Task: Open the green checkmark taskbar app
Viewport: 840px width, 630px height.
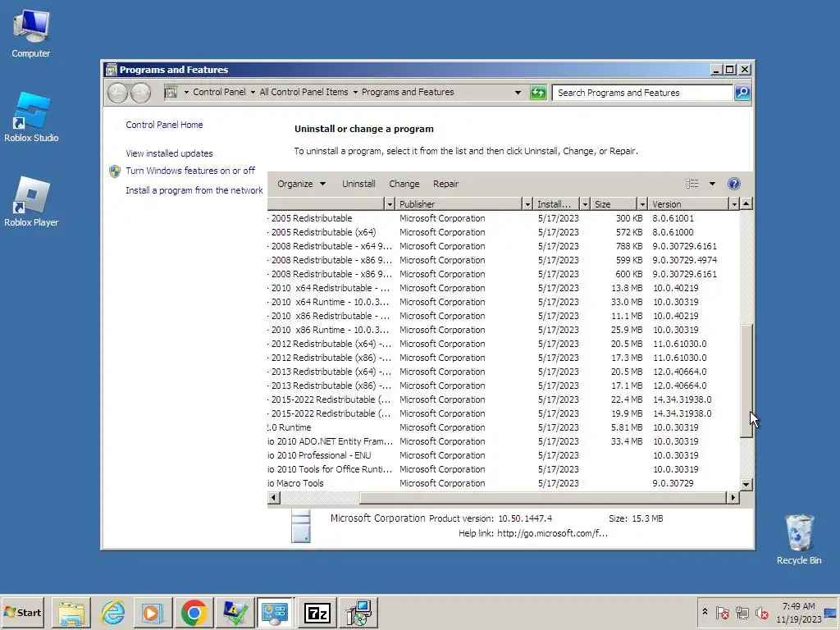Action: click(235, 612)
